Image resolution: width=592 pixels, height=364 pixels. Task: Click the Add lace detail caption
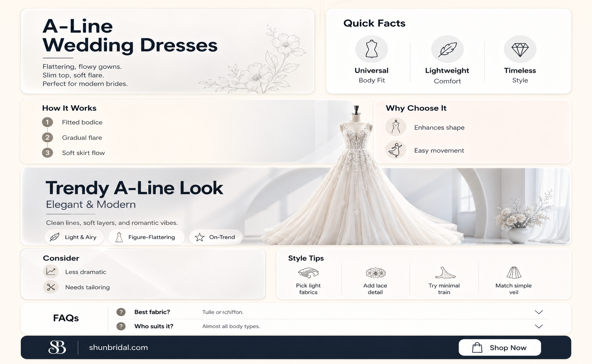click(375, 289)
